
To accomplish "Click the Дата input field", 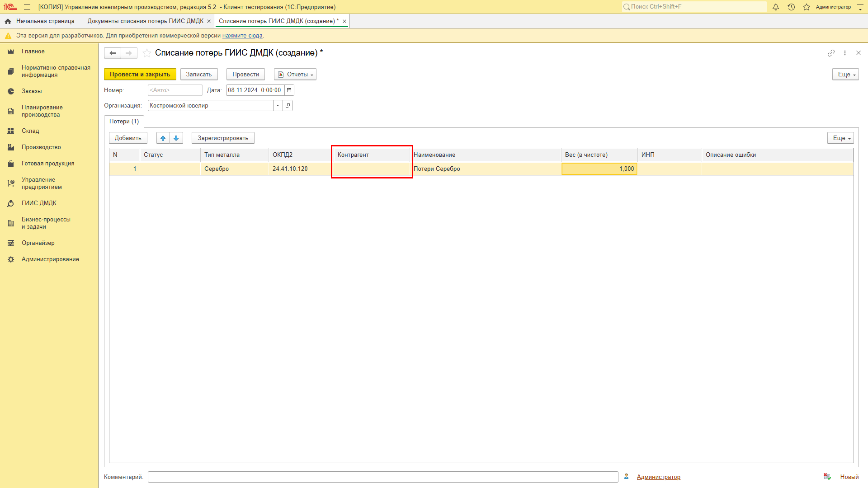I will click(255, 90).
